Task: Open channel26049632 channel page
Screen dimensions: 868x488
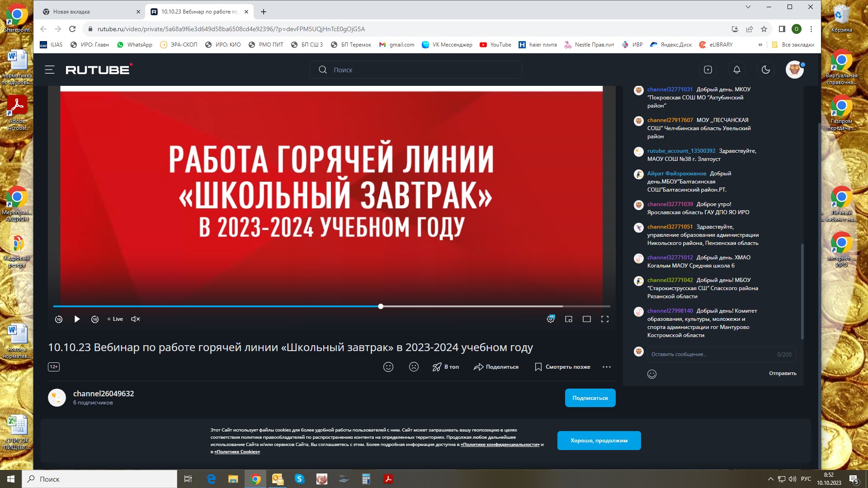Action: [x=104, y=394]
